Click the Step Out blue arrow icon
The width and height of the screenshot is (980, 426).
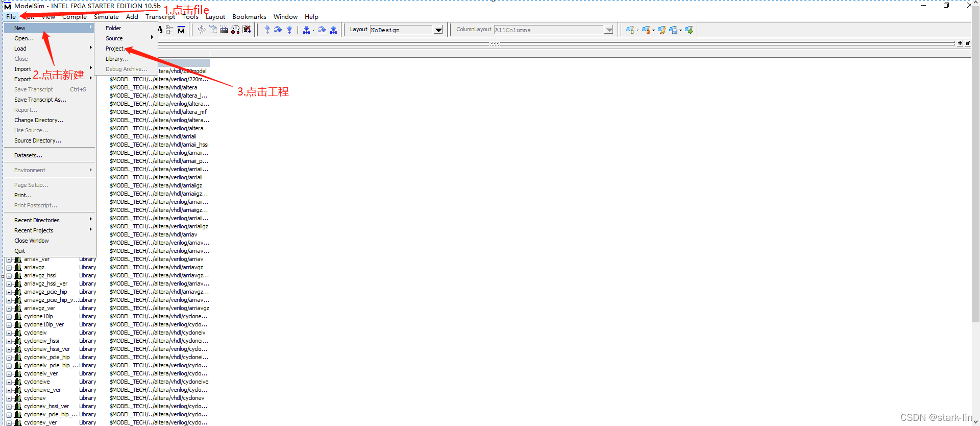pos(289,30)
